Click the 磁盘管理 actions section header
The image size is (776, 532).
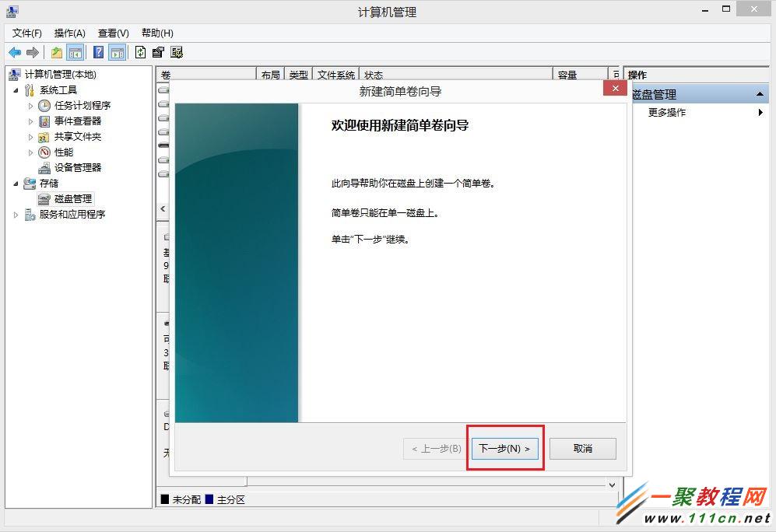coord(700,94)
